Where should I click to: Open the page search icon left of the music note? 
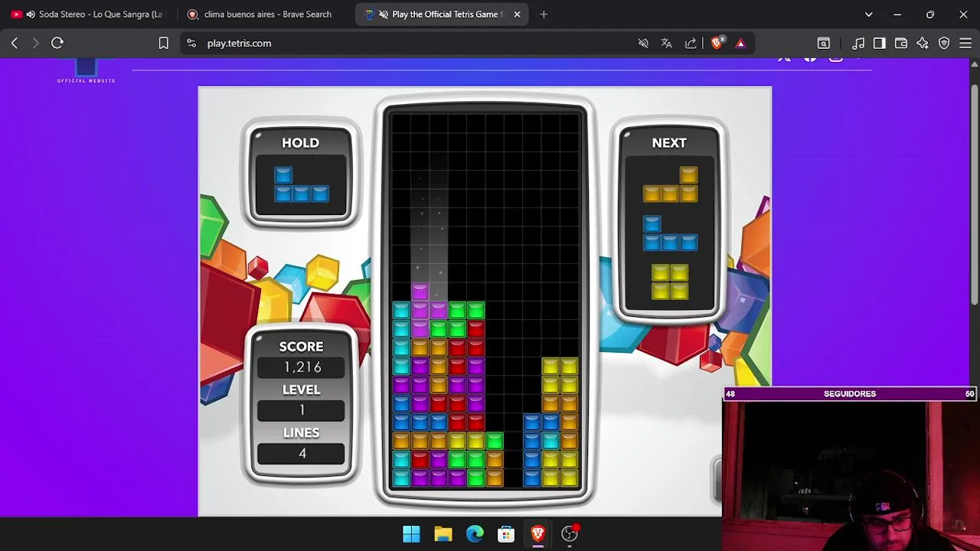click(x=824, y=44)
